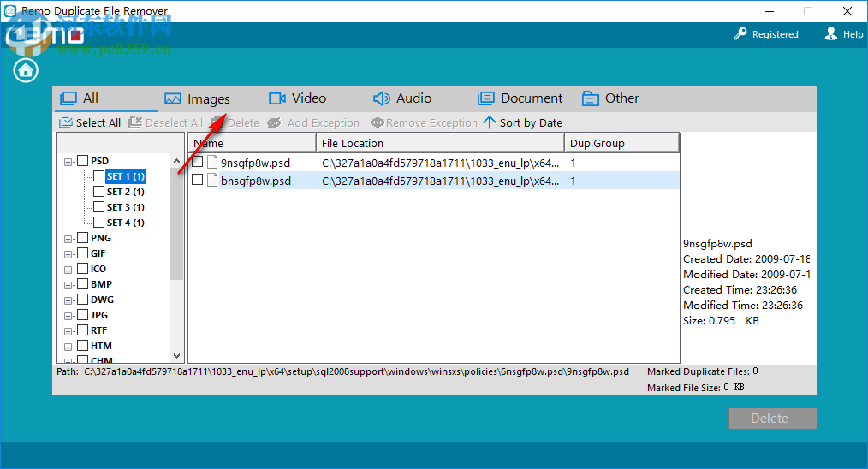Click the Sort by Date label
The width and height of the screenshot is (868, 469).
[531, 123]
